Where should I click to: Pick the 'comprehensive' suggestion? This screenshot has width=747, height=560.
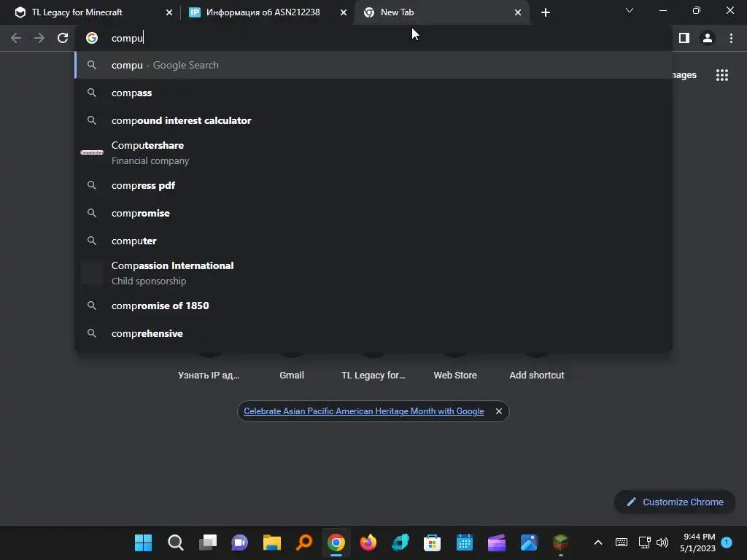pyautogui.click(x=373, y=332)
